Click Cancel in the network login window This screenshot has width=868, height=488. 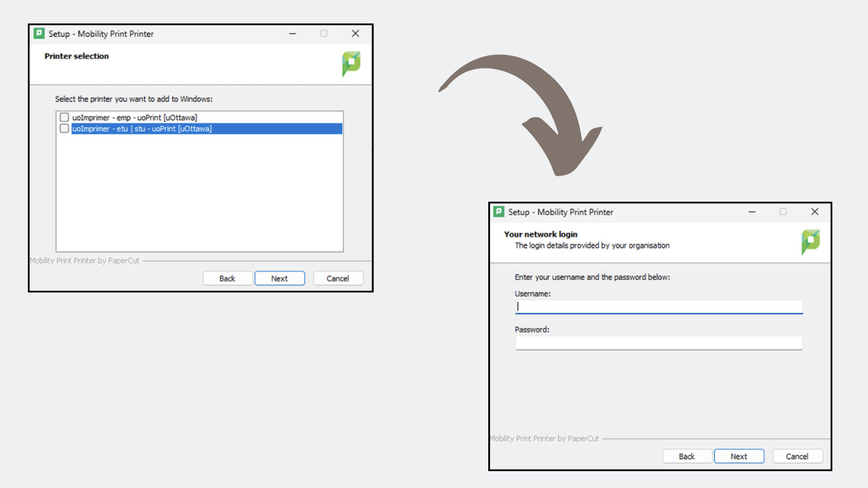[x=797, y=456]
